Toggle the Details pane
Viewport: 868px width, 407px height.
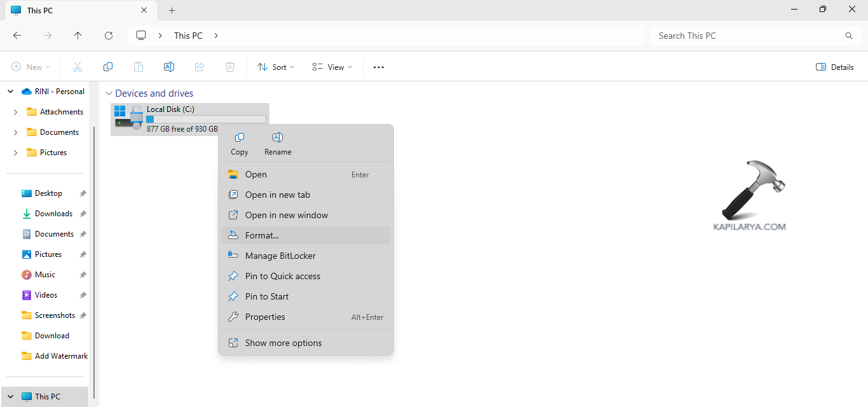834,67
